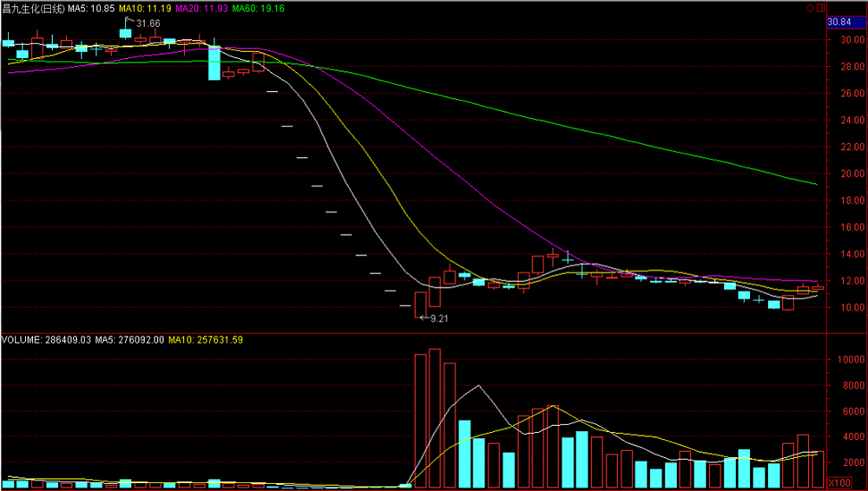Click the 31.66 high price annotation

[148, 23]
